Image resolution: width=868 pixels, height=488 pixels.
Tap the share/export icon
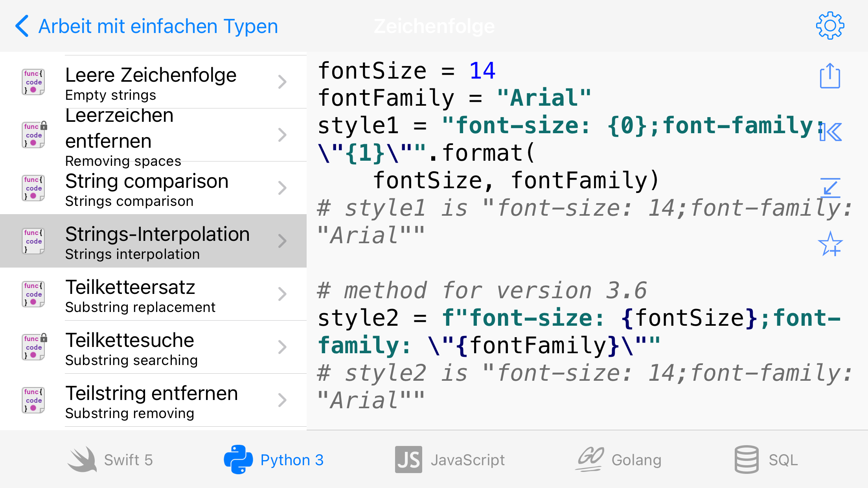pyautogui.click(x=830, y=76)
